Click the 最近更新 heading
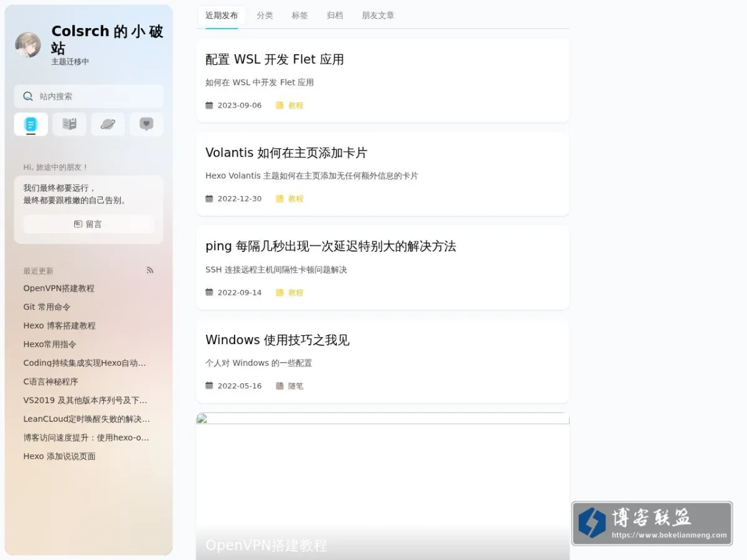This screenshot has width=747, height=560. 39,271
